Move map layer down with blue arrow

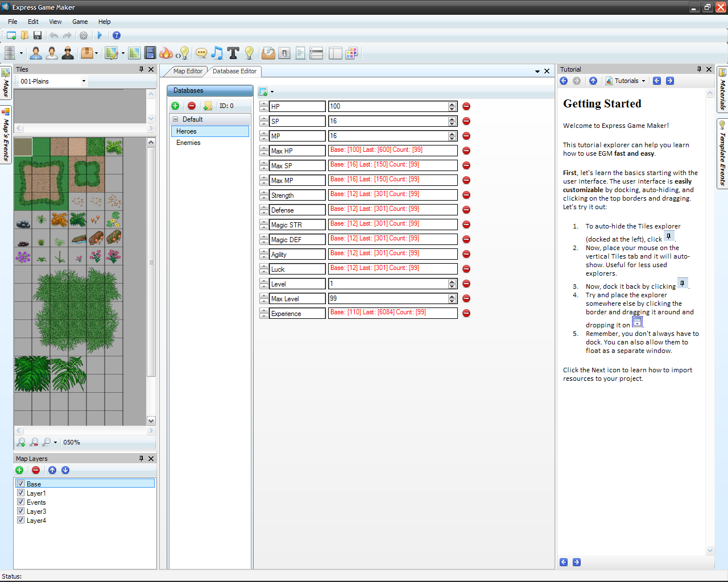[x=65, y=470]
